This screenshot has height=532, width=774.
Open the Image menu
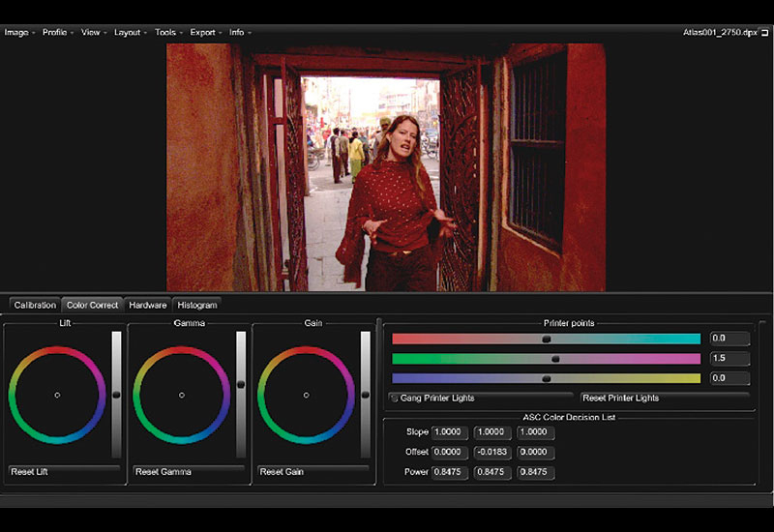coord(19,33)
